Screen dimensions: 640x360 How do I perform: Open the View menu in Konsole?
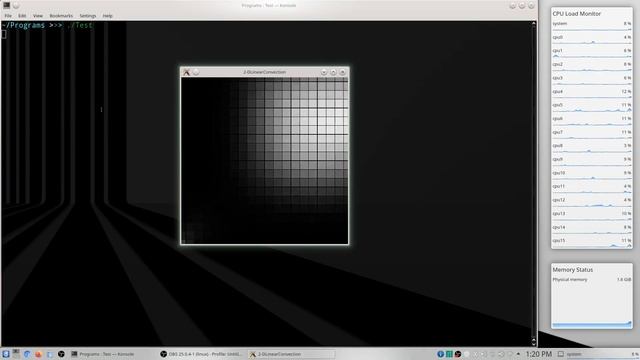pyautogui.click(x=38, y=16)
